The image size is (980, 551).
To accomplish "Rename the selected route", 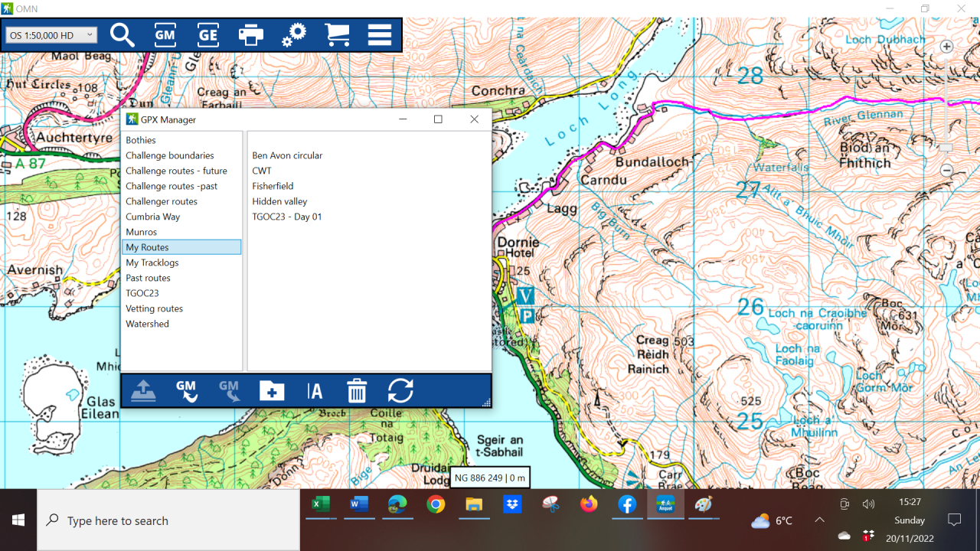I will pyautogui.click(x=315, y=390).
